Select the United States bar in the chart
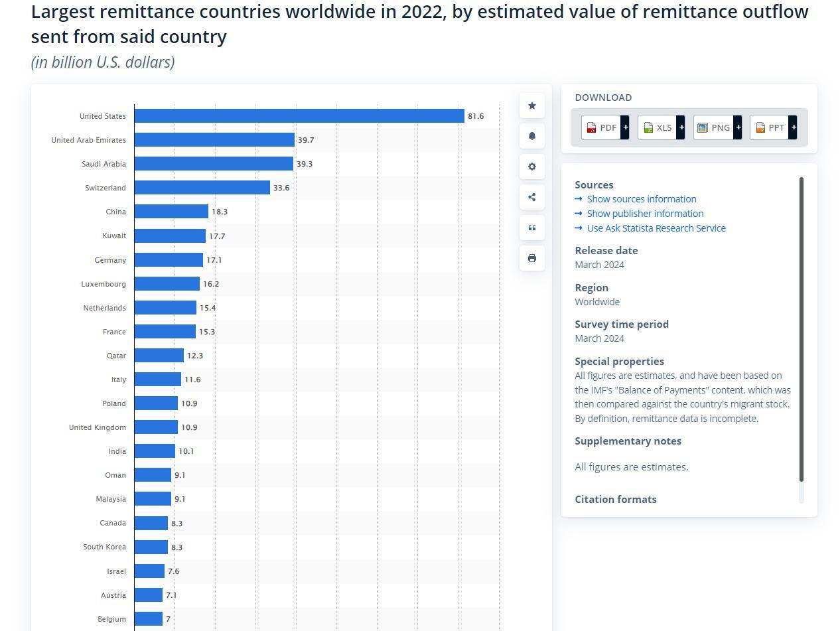 299,115
